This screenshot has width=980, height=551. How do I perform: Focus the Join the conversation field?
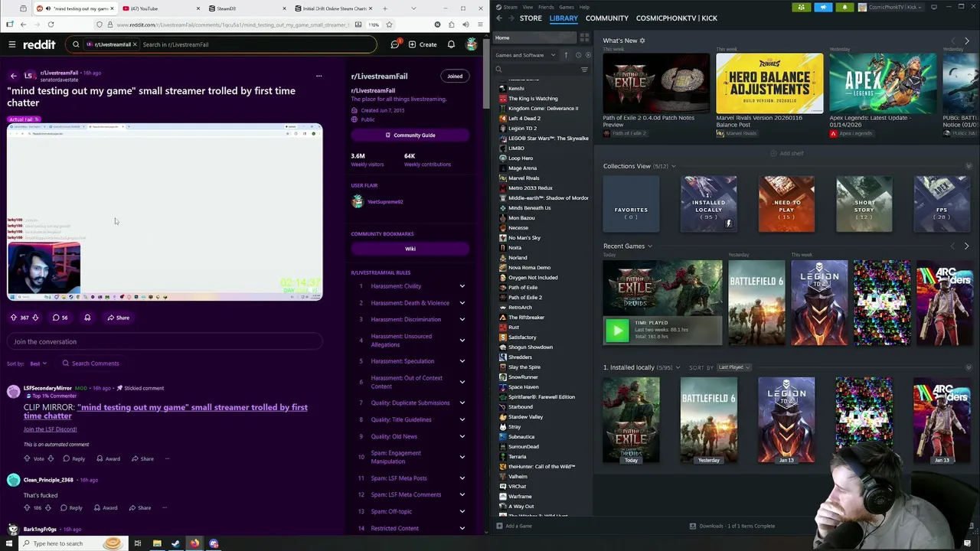pyautogui.click(x=165, y=342)
